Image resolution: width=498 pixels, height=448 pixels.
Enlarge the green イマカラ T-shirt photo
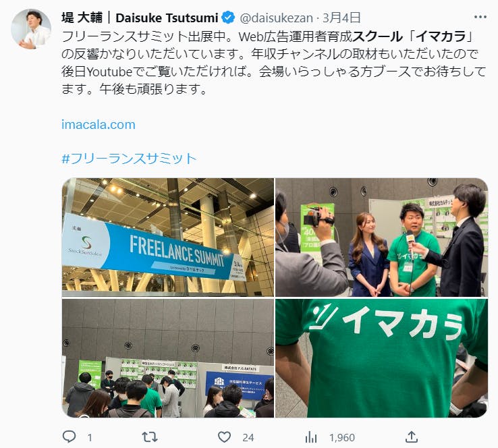coord(381,358)
